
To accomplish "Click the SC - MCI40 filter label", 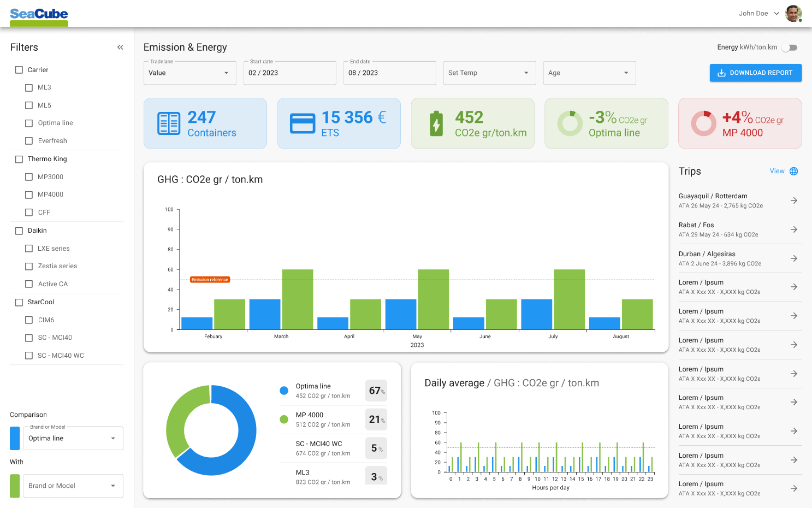I will [x=55, y=338].
